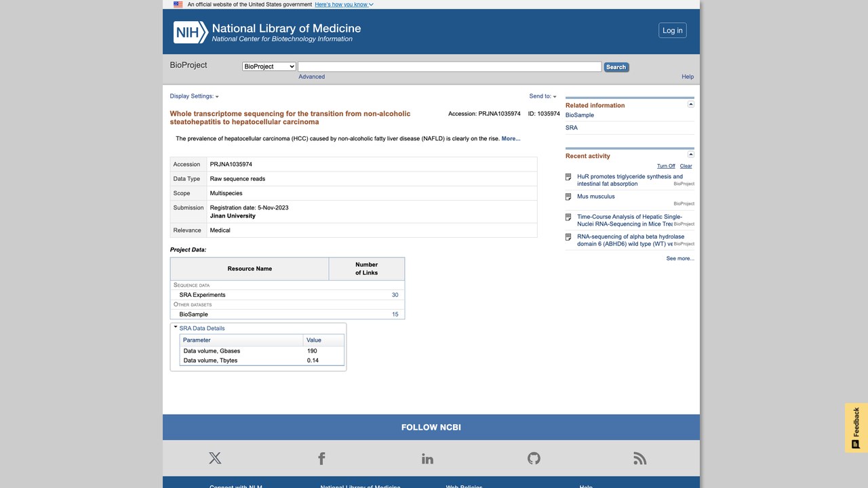Open the BioProject database dropdown
The height and width of the screenshot is (488, 868).
pos(269,66)
